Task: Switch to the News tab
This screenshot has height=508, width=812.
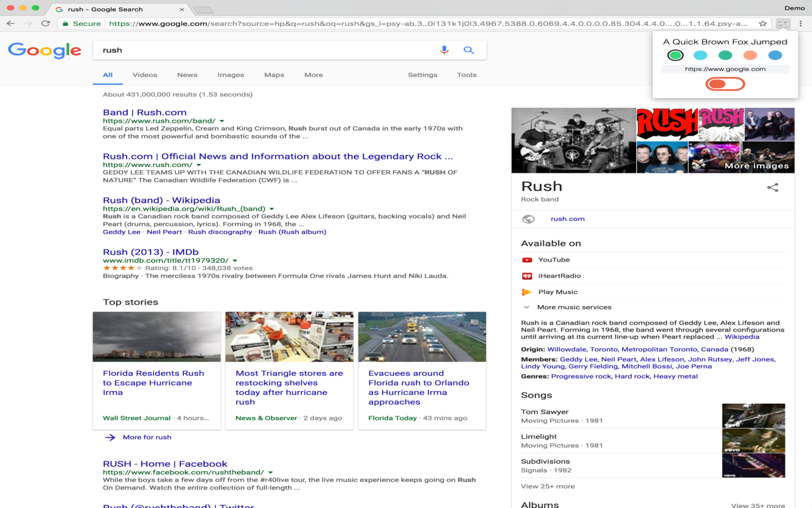Action: [187, 75]
